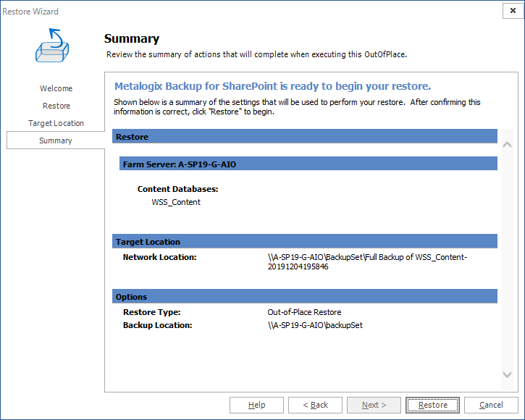Click the Network Location label
The image size is (525, 420).
159,257
